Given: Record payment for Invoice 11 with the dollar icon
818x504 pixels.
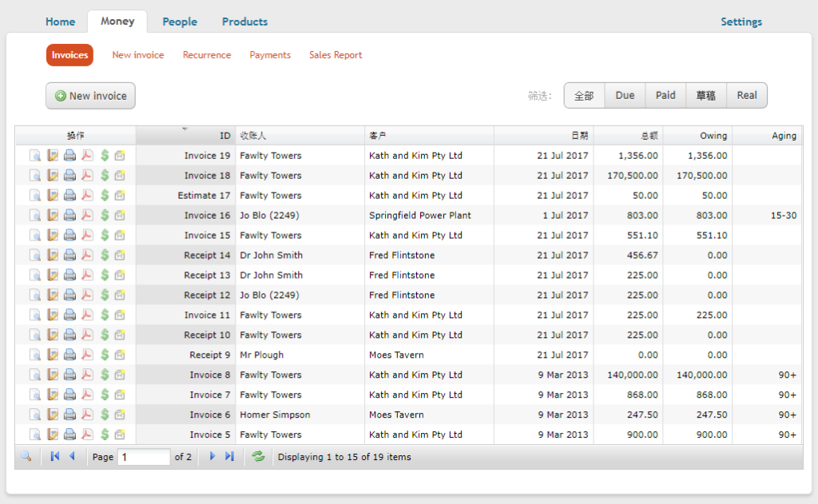Looking at the screenshot, I should click(x=105, y=315).
